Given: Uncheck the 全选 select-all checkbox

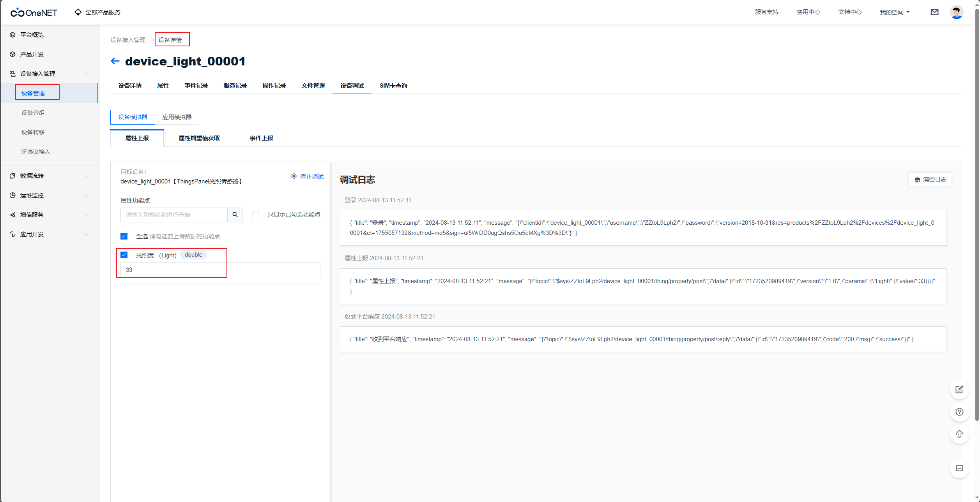Looking at the screenshot, I should pos(124,236).
